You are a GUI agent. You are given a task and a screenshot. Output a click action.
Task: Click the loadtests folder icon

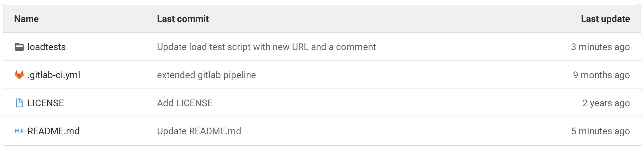click(19, 47)
